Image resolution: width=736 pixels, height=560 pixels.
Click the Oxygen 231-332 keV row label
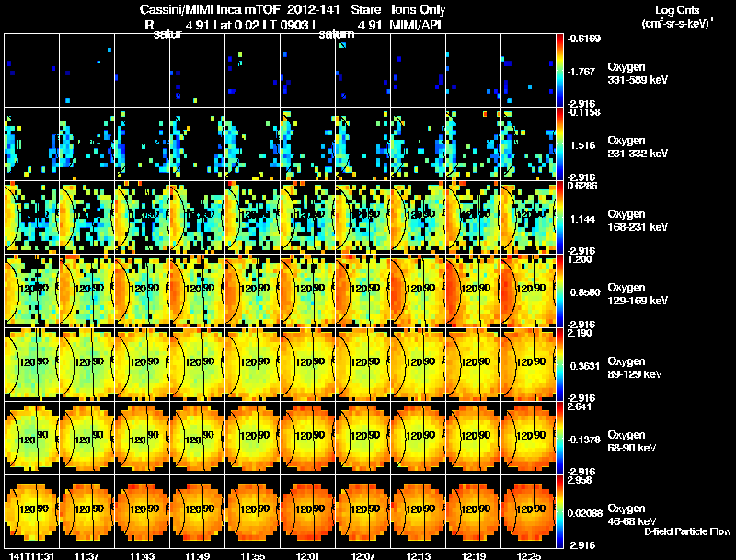coord(638,147)
